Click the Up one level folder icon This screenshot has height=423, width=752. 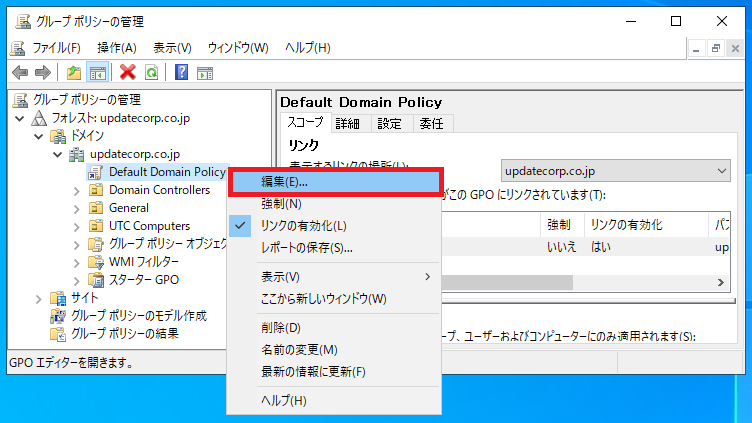tap(74, 72)
